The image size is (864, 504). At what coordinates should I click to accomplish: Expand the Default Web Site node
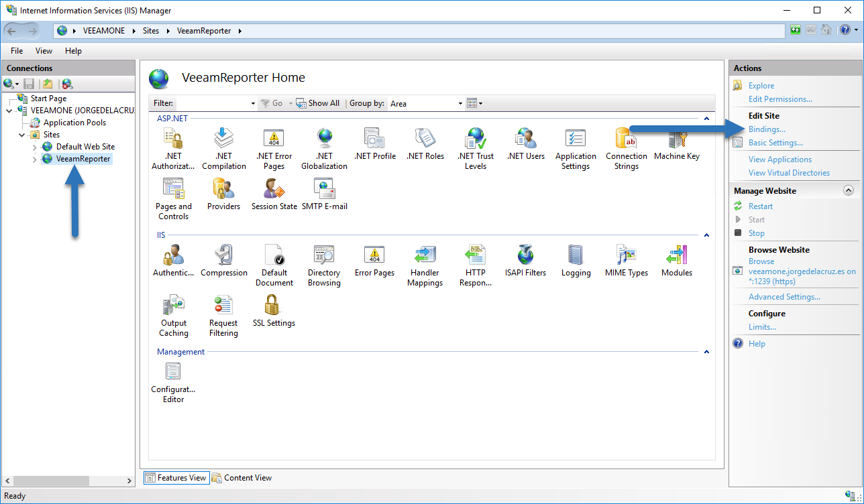pos(35,147)
